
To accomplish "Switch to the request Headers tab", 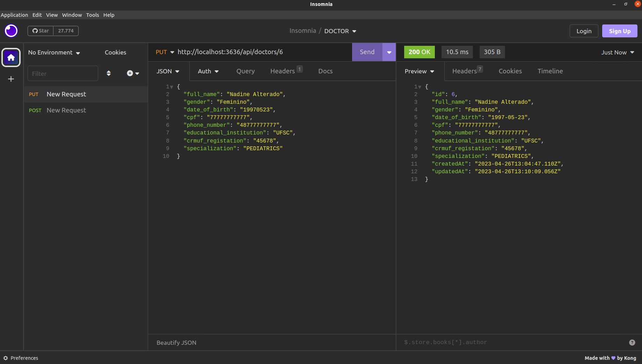I will tap(286, 71).
